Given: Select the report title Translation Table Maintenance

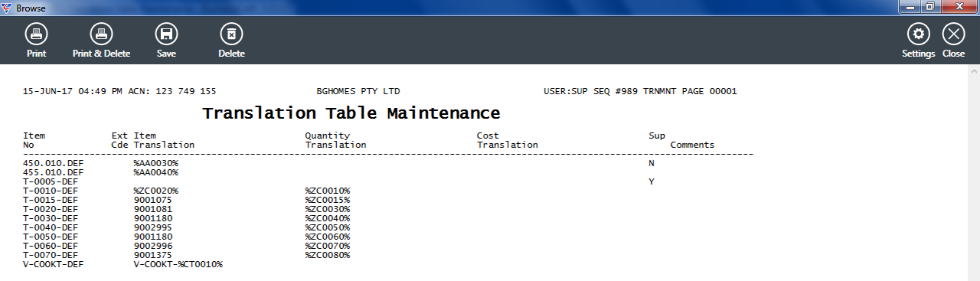Looking at the screenshot, I should click(351, 113).
